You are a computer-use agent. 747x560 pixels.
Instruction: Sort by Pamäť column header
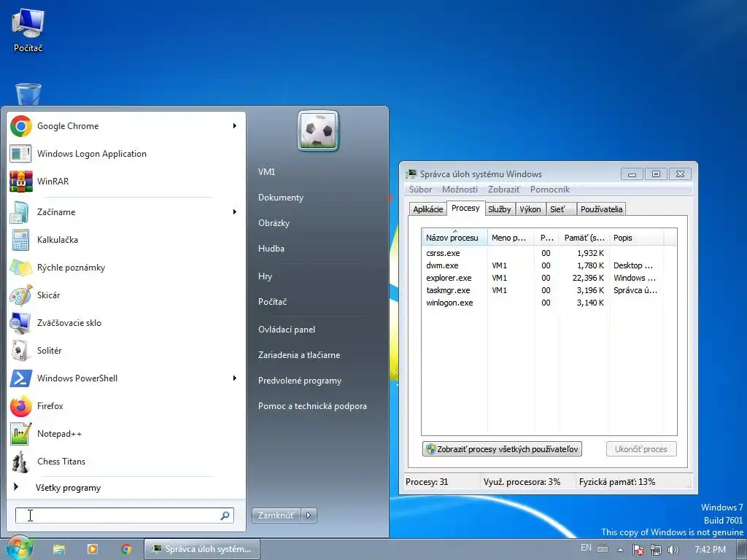pyautogui.click(x=584, y=238)
